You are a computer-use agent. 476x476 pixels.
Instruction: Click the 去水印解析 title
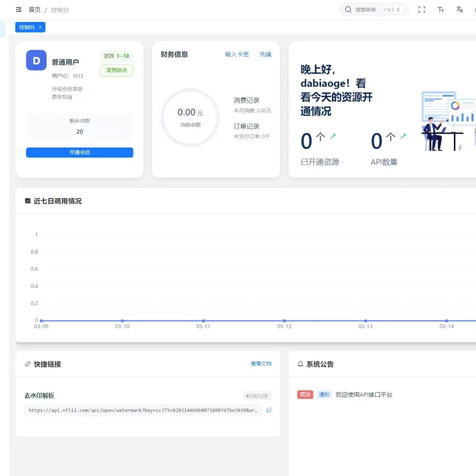39,396
